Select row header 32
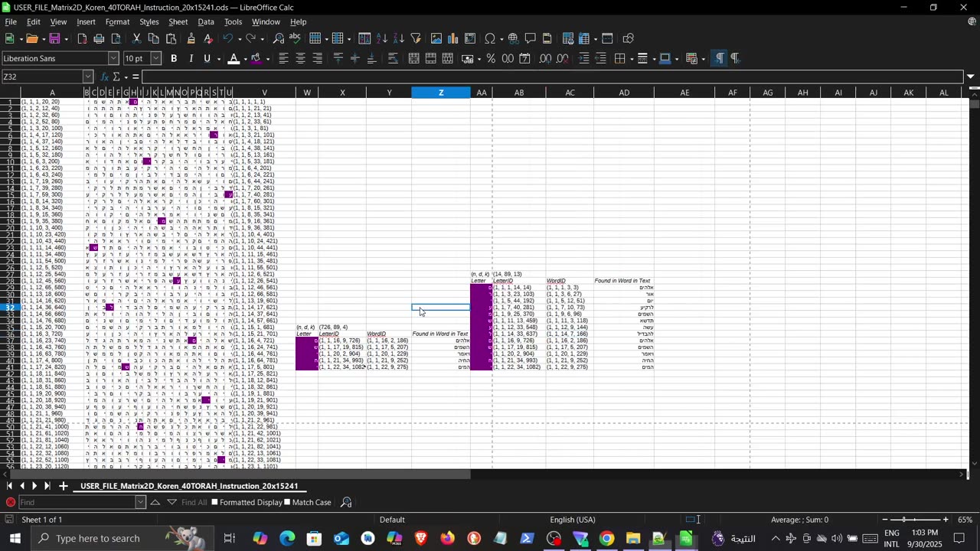The height and width of the screenshot is (551, 980). 10,308
